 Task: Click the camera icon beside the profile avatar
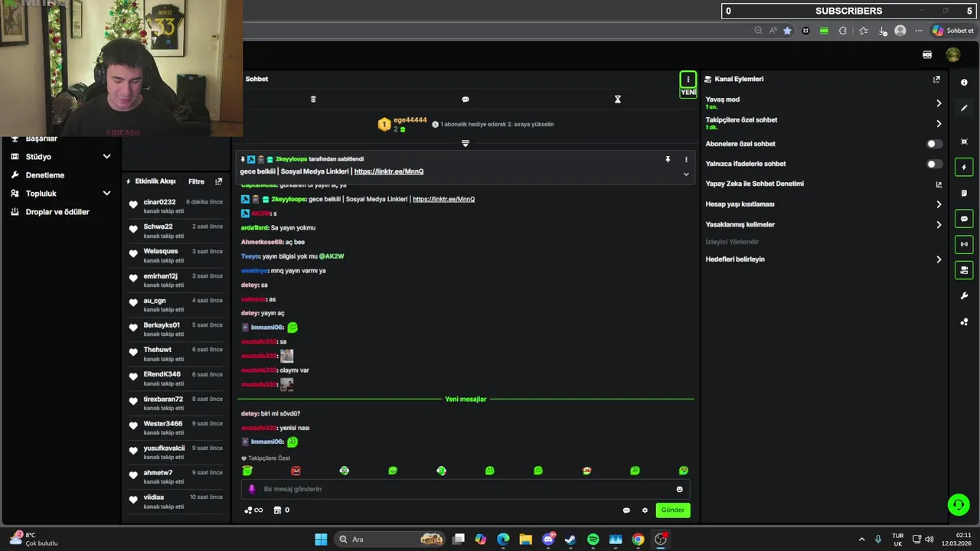[927, 54]
